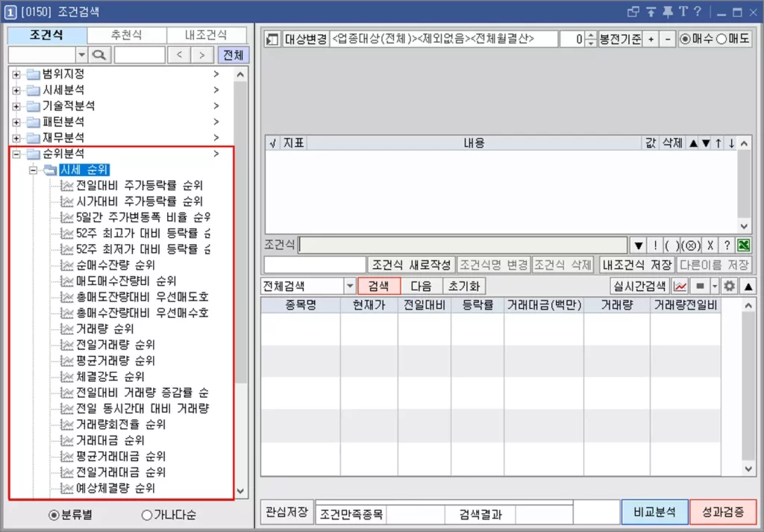Screen dimensions: 764x532
Task: Click the black up triangle next to gear
Action: (x=748, y=287)
